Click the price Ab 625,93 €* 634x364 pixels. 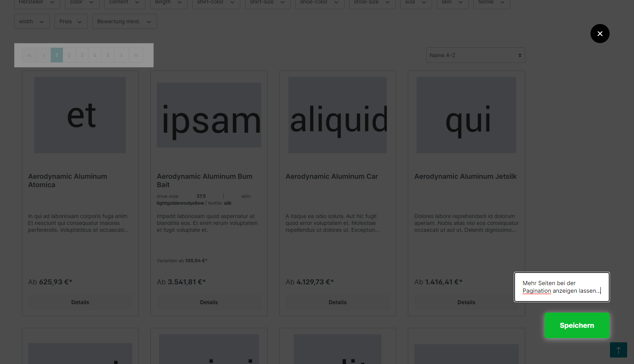pos(50,282)
